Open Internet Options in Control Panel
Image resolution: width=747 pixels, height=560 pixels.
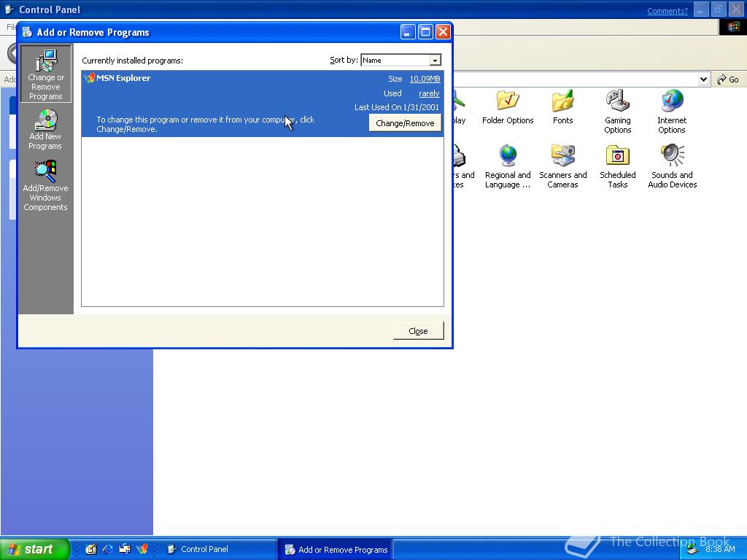tap(672, 112)
